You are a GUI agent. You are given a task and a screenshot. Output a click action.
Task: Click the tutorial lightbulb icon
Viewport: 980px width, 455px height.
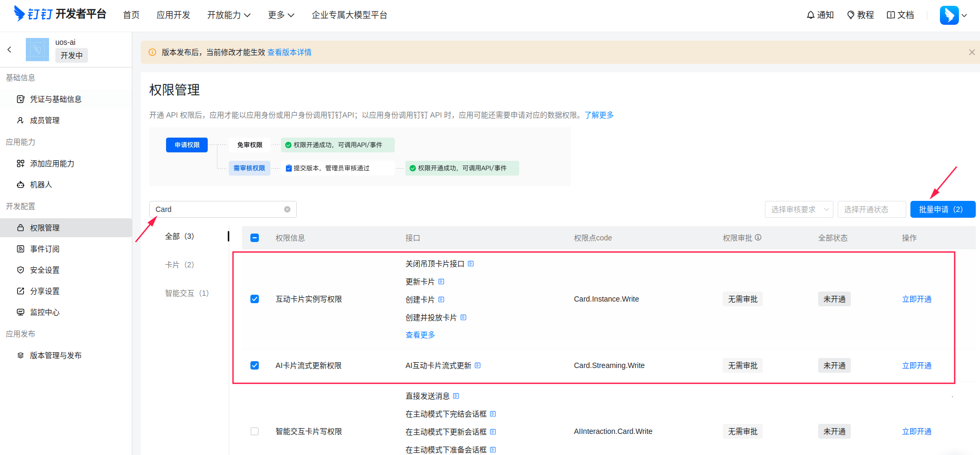coord(850,15)
